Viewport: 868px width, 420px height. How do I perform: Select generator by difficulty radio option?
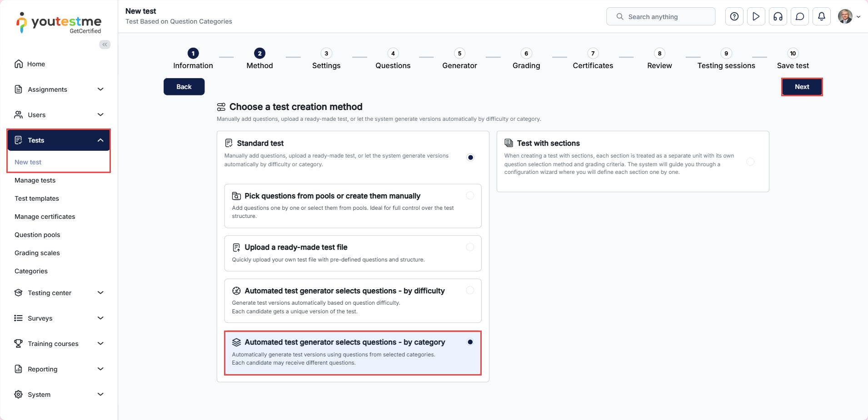click(470, 291)
